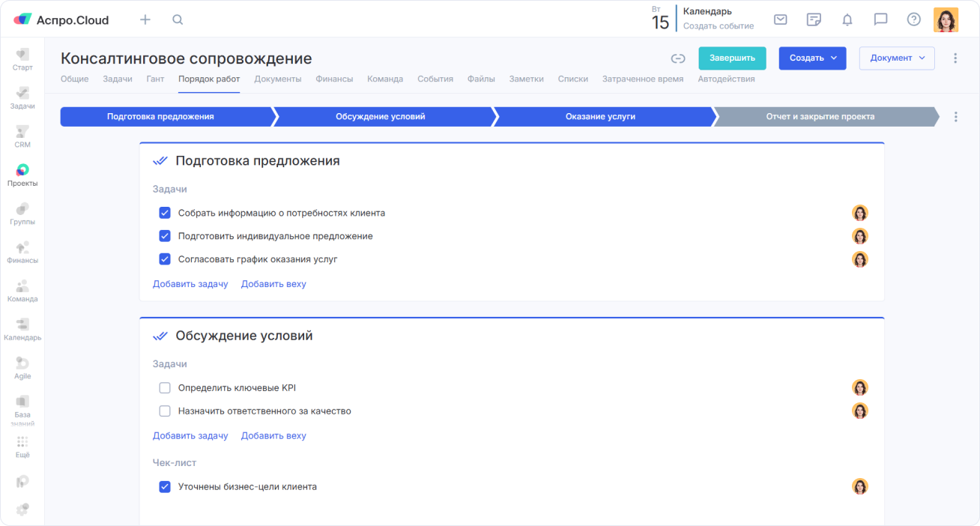Viewport: 980px width, 526px height.
Task: Check the 'Определить ключевые KPI' checkbox
Action: click(165, 388)
